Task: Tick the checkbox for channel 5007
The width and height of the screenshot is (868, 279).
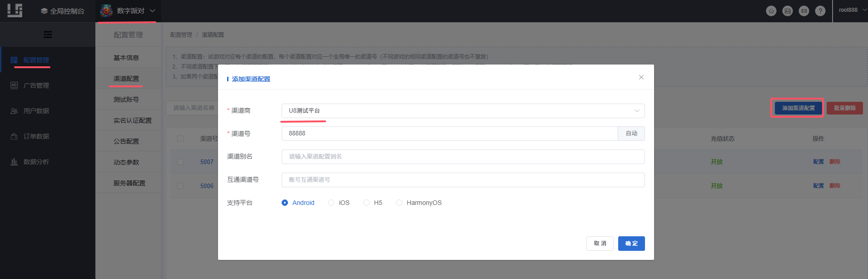Action: click(180, 162)
